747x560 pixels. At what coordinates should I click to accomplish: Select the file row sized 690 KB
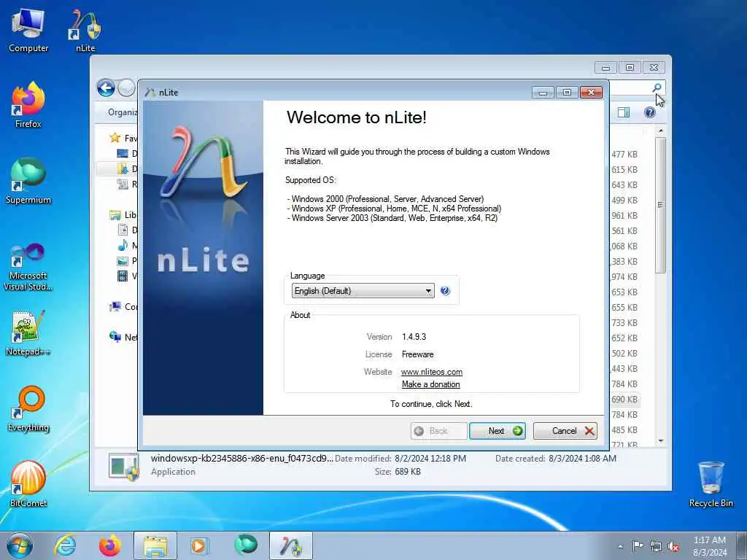coord(624,399)
